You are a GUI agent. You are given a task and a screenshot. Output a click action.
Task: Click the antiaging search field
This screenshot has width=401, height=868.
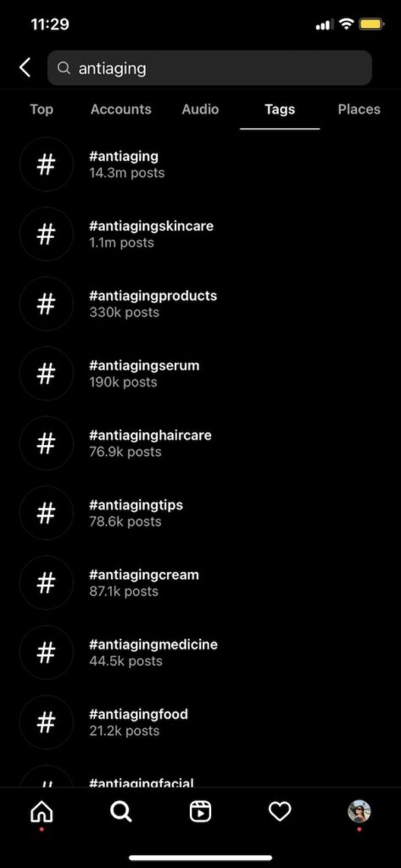tap(209, 68)
